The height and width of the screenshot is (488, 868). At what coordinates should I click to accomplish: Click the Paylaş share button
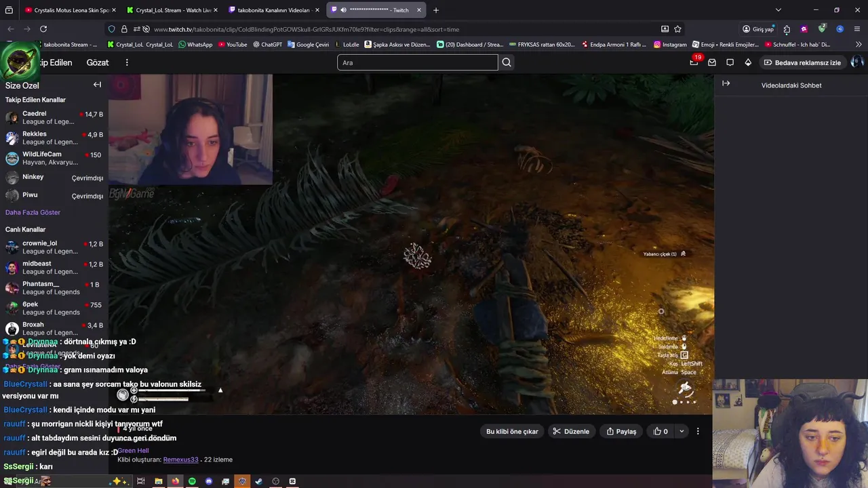coord(621,431)
